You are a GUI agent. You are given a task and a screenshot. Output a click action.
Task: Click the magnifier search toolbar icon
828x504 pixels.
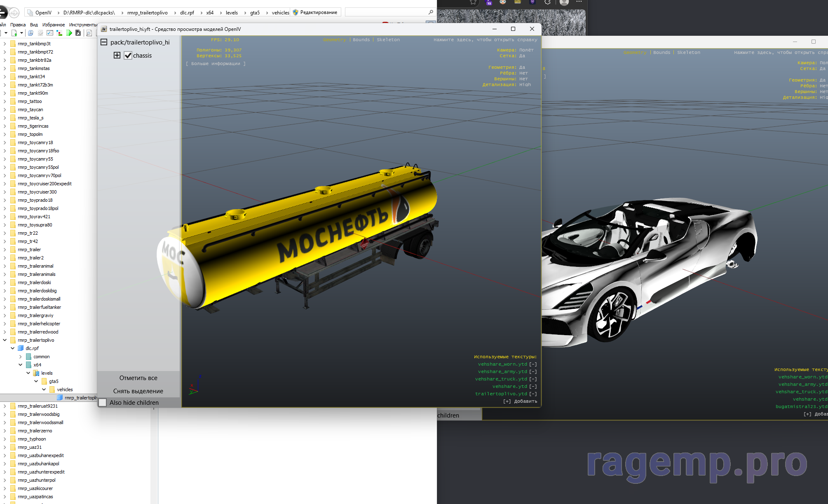89,33
